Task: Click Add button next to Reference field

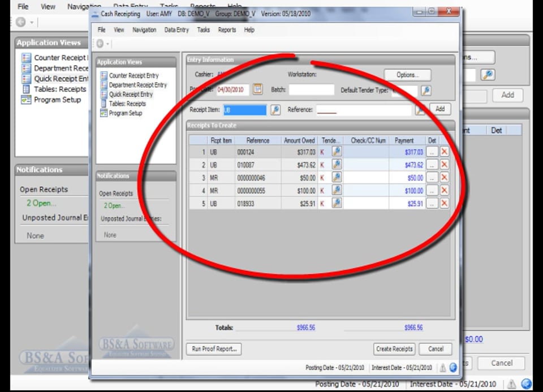Action: pyautogui.click(x=440, y=109)
